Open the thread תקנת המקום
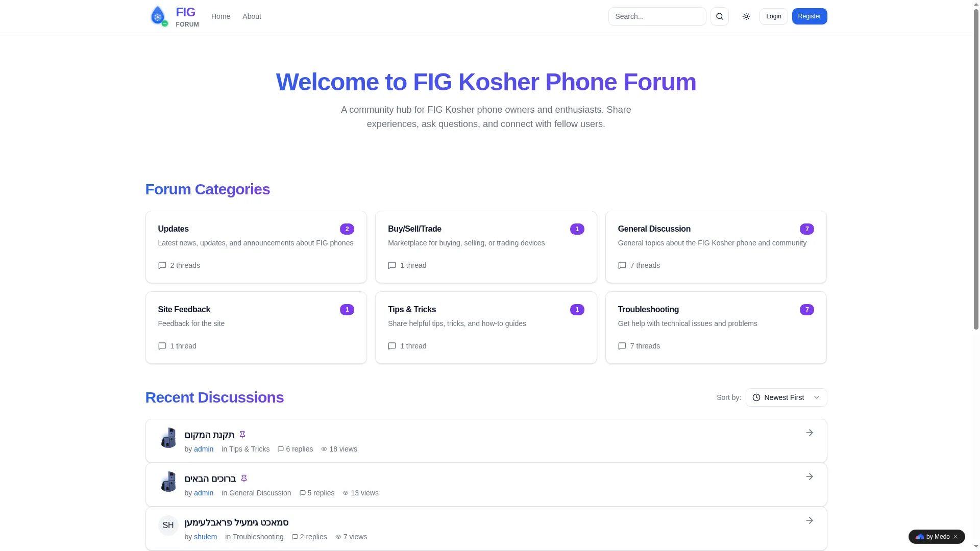The width and height of the screenshot is (980, 551). pos(209,435)
